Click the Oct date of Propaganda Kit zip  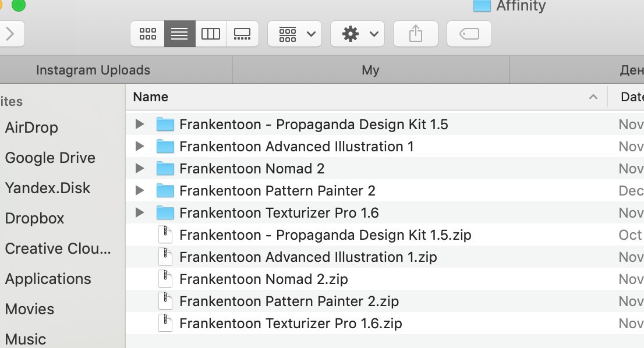pos(631,235)
